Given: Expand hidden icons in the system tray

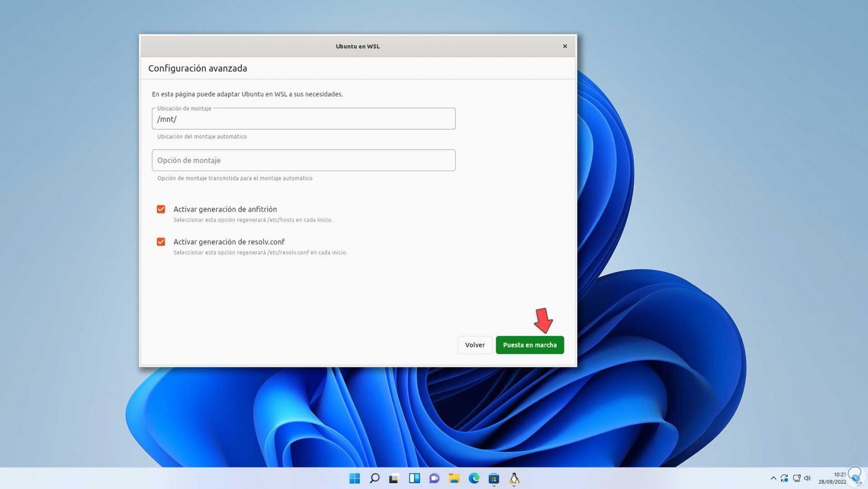Looking at the screenshot, I should click(773, 478).
